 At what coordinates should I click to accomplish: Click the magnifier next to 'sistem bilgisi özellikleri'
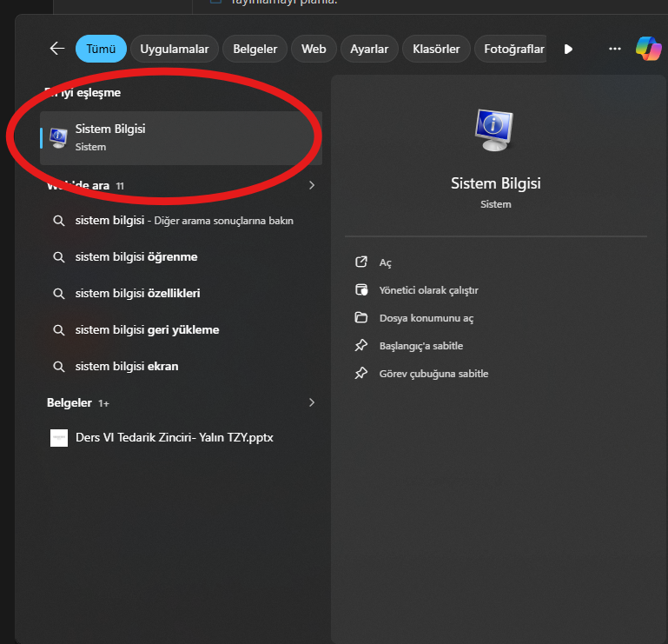pyautogui.click(x=59, y=294)
